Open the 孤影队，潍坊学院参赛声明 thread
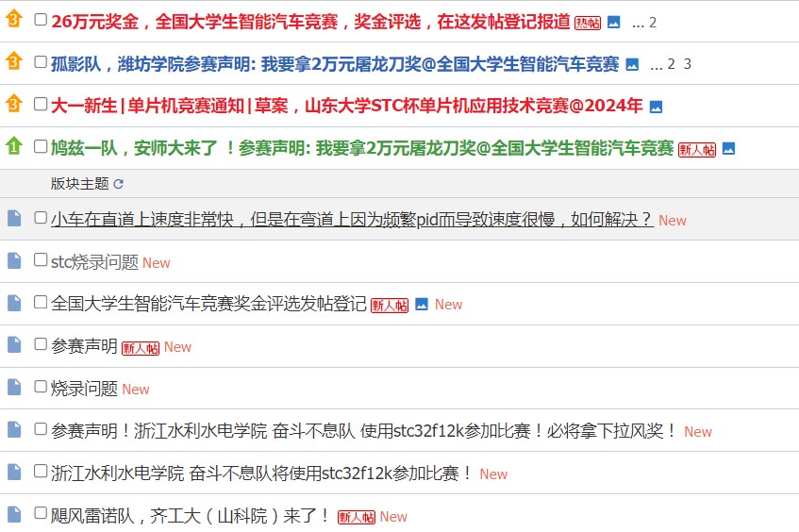 click(x=335, y=64)
